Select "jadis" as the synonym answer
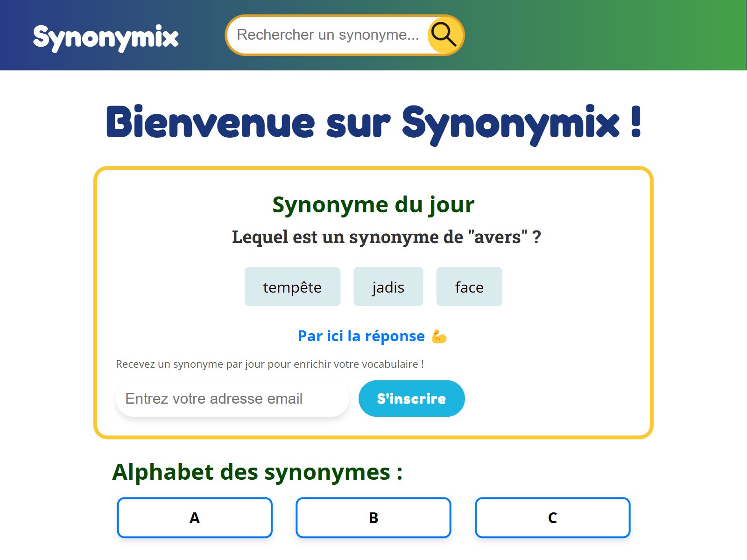 pyautogui.click(x=388, y=287)
